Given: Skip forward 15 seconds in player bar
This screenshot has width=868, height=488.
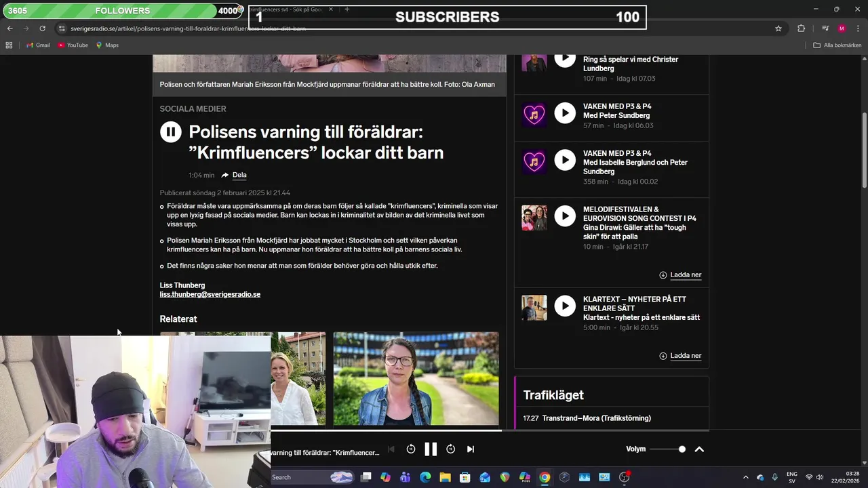Looking at the screenshot, I should click(x=450, y=449).
